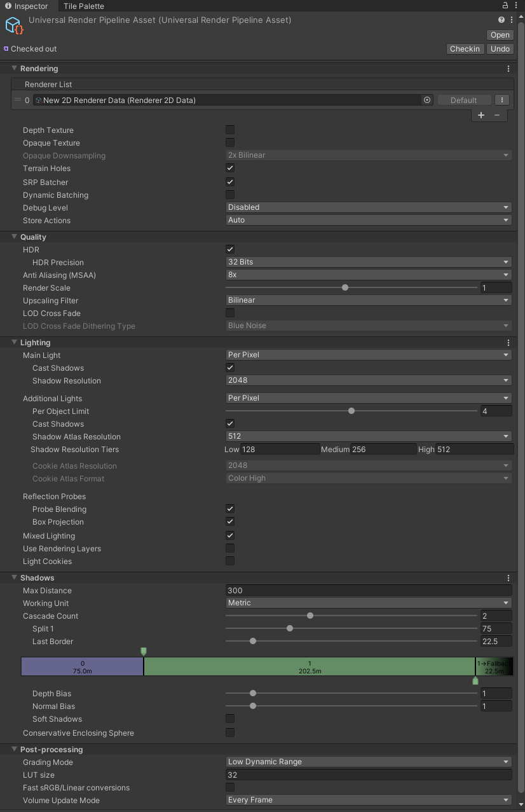Click the Shadows section options menu
The image size is (525, 812).
tap(508, 577)
